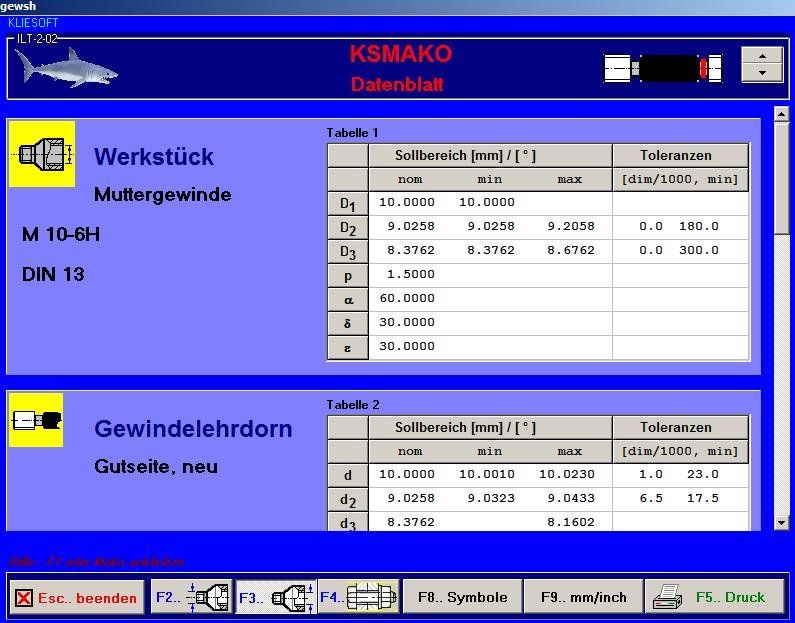Click Esc.. beenden button
This screenshot has height=623, width=795.
77,598
